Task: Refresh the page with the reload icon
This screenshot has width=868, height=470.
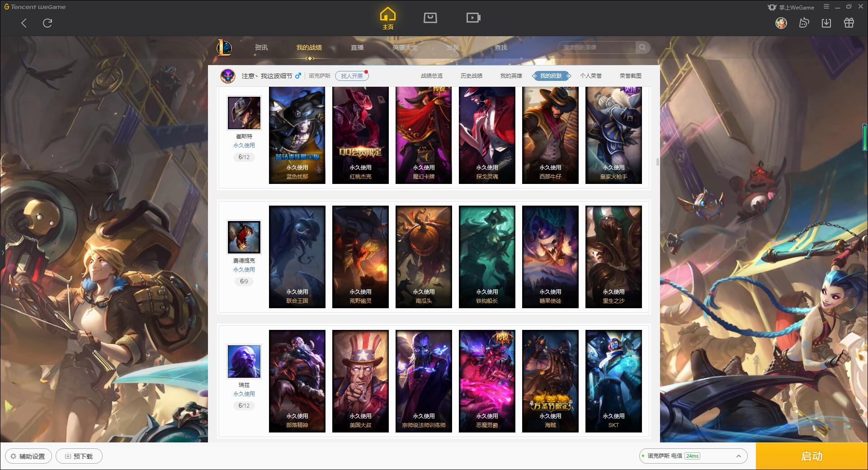Action: (x=47, y=23)
